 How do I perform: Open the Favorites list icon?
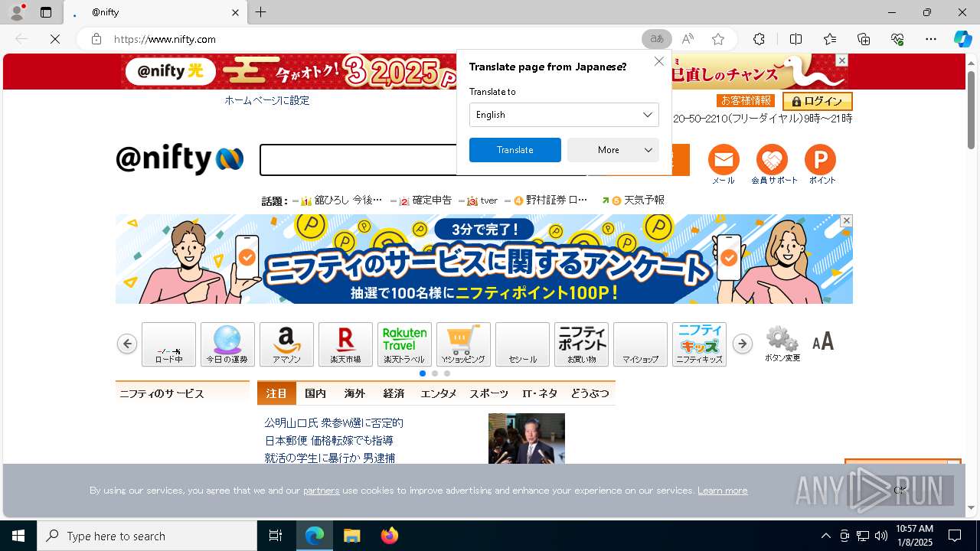830,39
